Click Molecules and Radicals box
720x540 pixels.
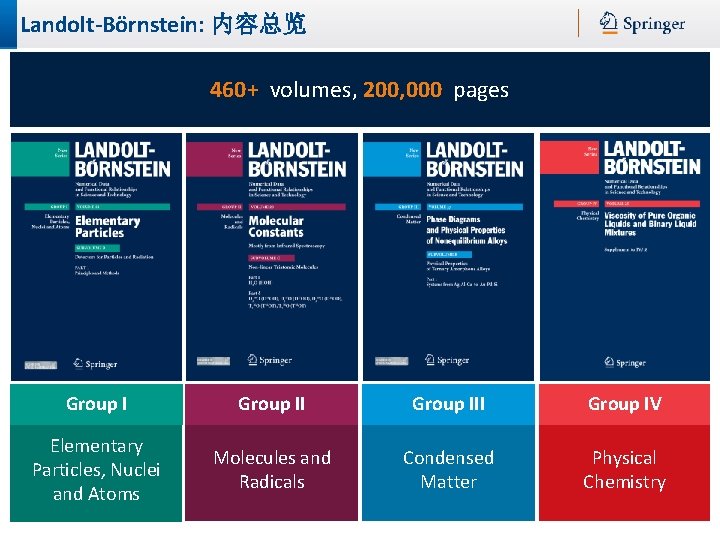(x=271, y=473)
